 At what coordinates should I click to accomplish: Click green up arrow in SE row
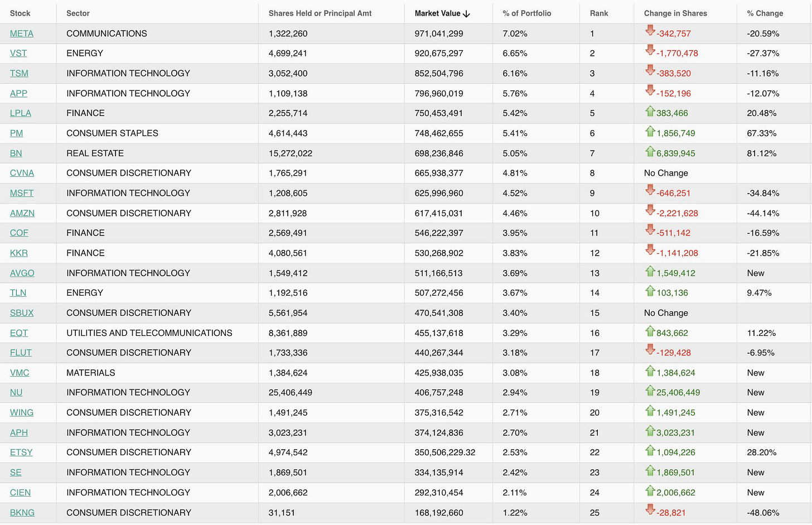(x=650, y=470)
